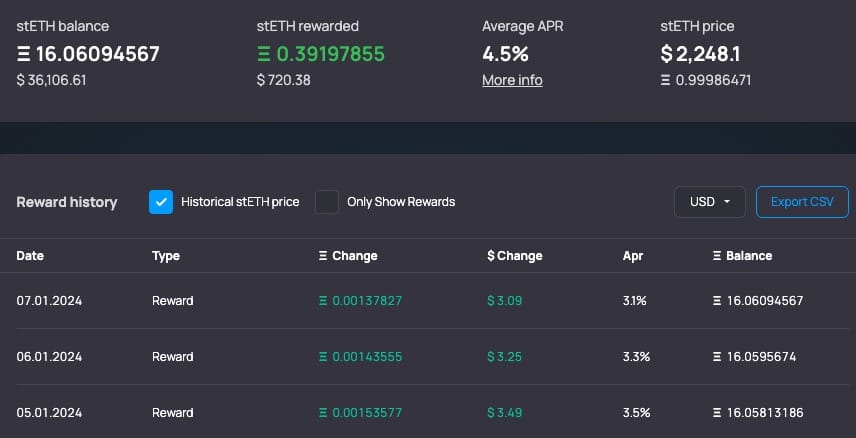Screen dimensions: 856x438
Task: Open the USD currency dropdown
Action: (710, 202)
